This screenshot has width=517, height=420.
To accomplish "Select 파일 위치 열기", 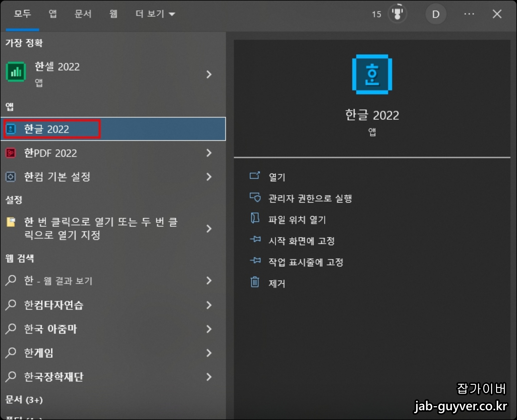I will click(x=297, y=220).
